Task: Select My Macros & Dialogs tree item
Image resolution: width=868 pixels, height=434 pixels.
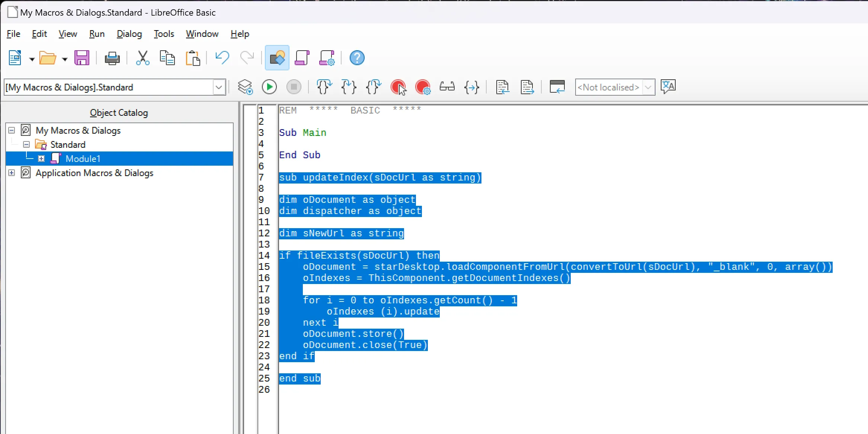Action: (x=78, y=131)
